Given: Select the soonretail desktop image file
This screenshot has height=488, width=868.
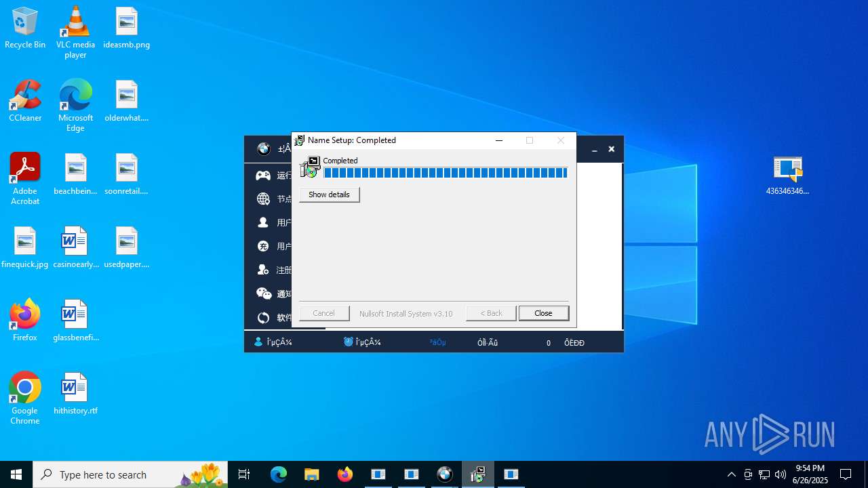Looking at the screenshot, I should (126, 175).
